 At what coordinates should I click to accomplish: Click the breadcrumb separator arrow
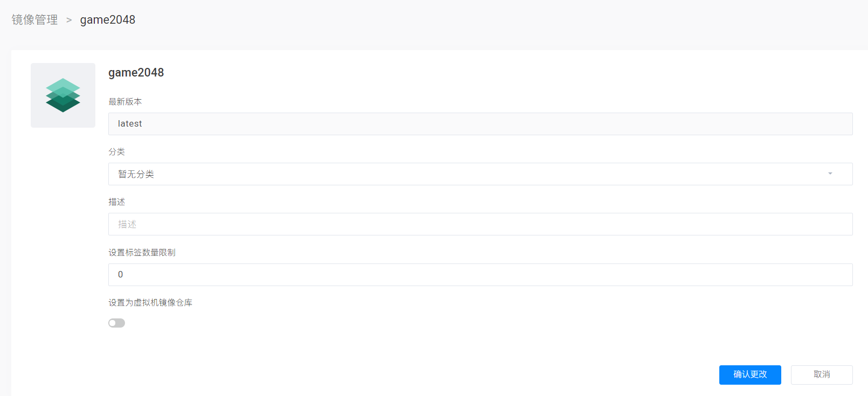[x=69, y=20]
